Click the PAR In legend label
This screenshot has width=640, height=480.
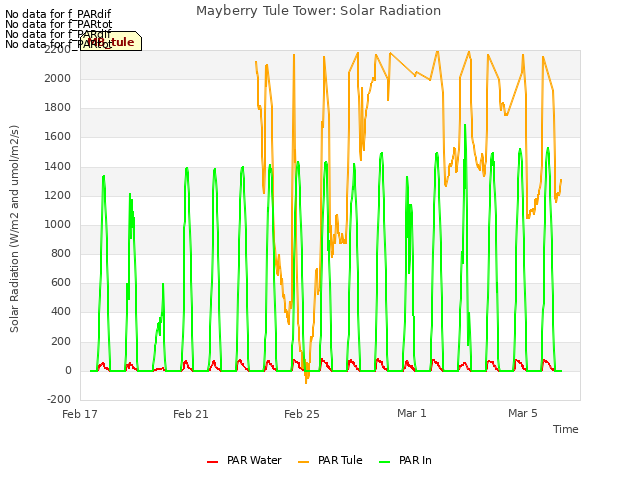pos(415,460)
